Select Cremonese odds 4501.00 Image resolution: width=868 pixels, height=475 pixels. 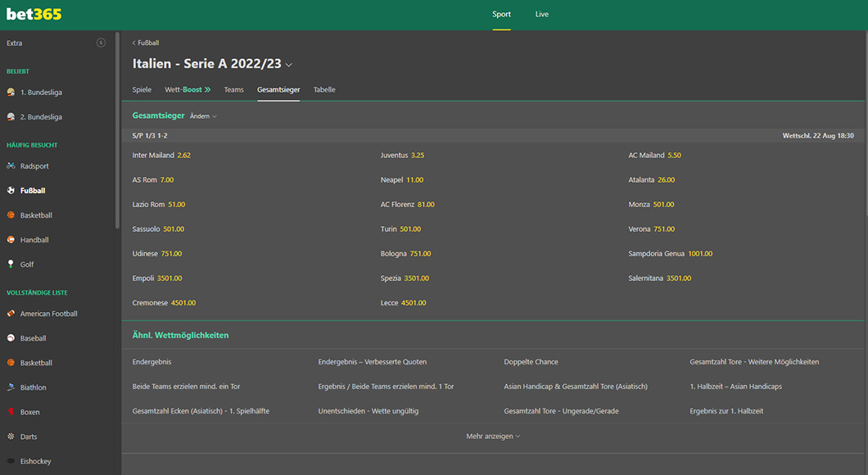(x=183, y=303)
